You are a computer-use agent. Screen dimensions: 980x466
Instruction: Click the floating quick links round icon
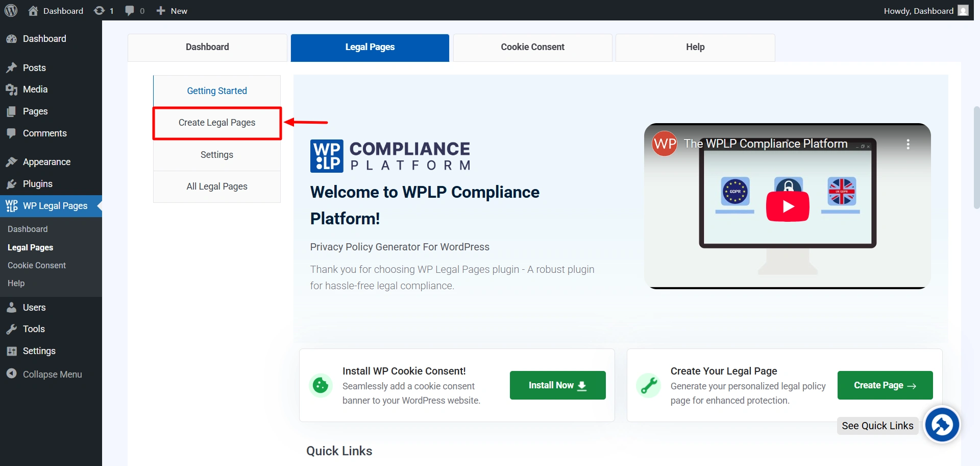coord(942,425)
